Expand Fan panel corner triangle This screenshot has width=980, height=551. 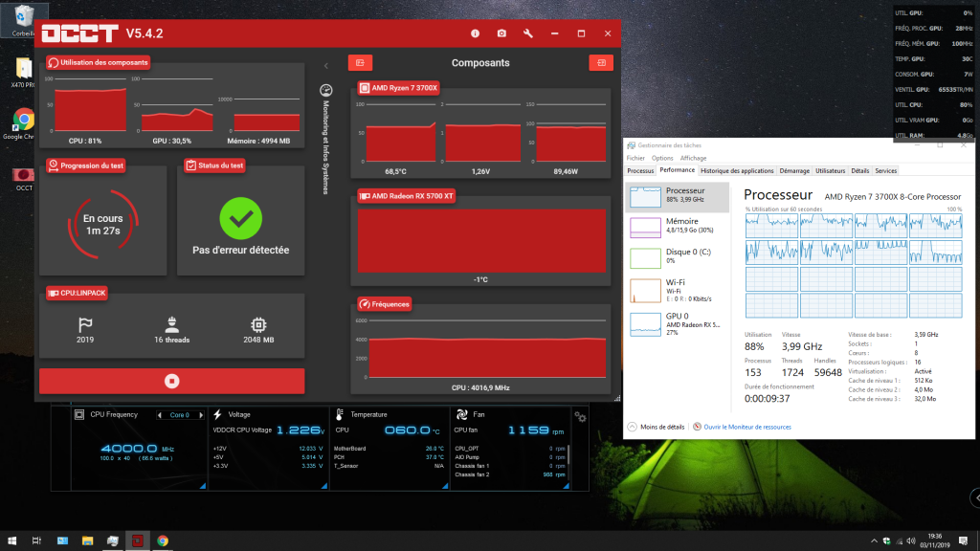tap(565, 485)
